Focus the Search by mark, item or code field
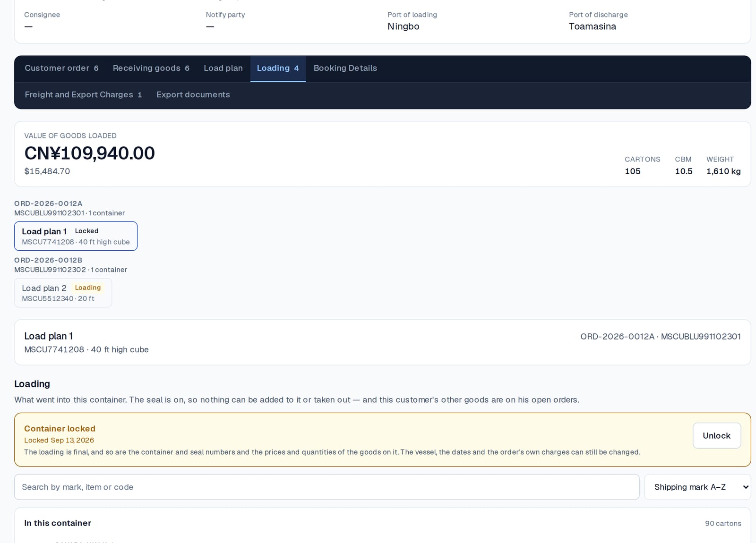756x543 pixels. [326, 487]
